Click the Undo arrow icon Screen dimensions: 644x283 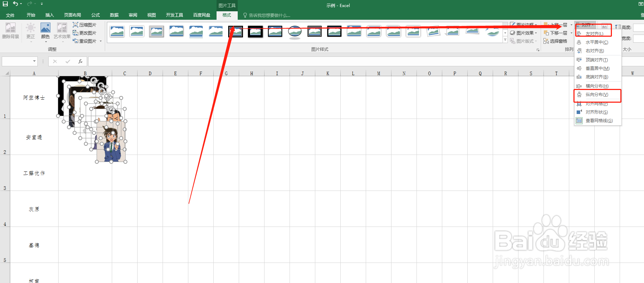[x=16, y=4]
